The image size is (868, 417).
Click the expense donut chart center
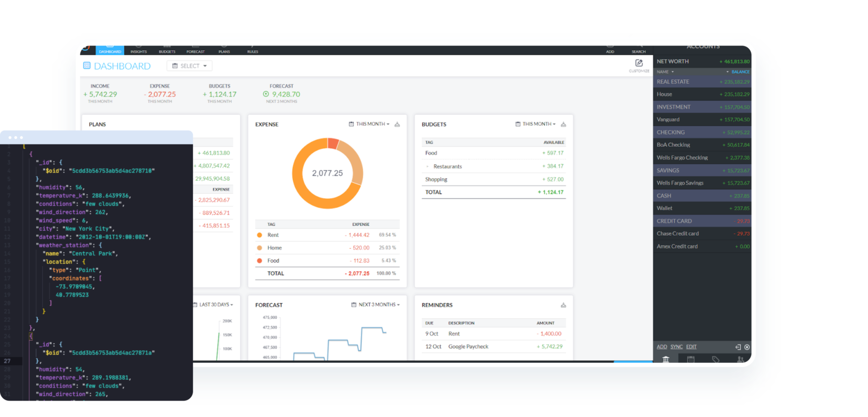[x=327, y=173]
